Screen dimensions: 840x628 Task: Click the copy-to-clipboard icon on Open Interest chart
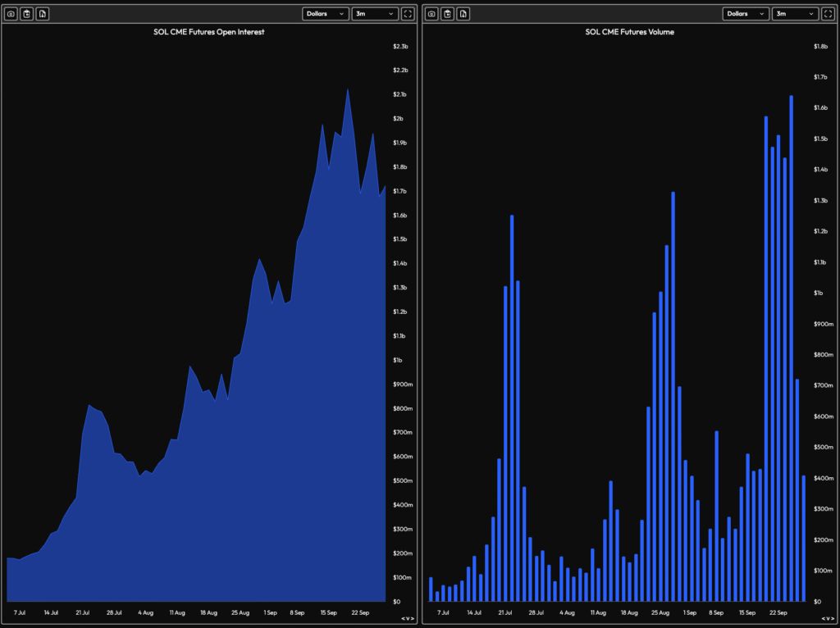[x=27, y=14]
